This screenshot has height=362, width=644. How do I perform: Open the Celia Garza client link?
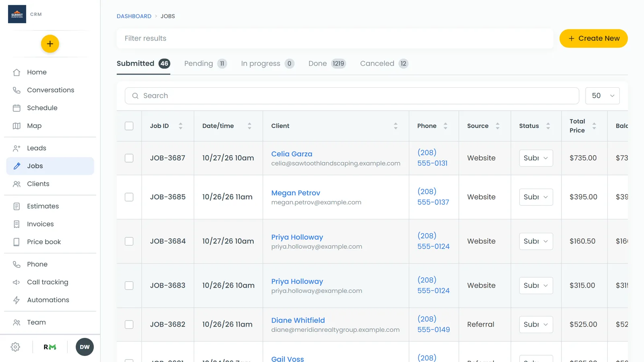[x=292, y=154]
